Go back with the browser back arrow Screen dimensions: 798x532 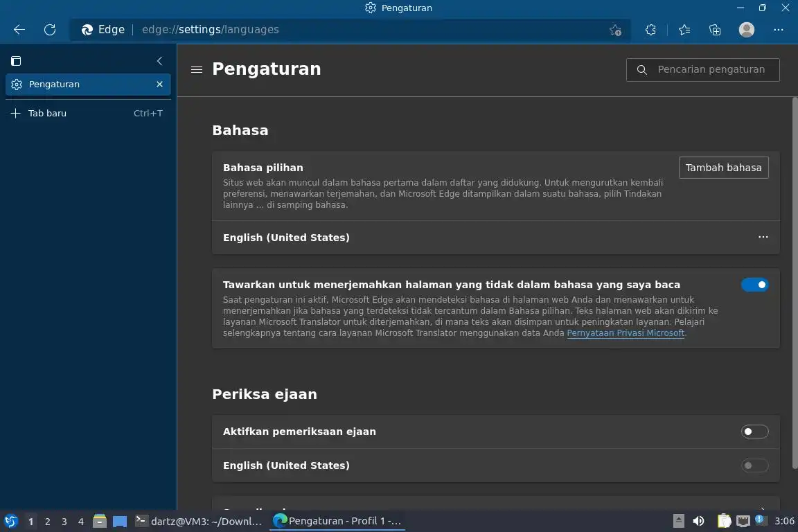[19, 30]
